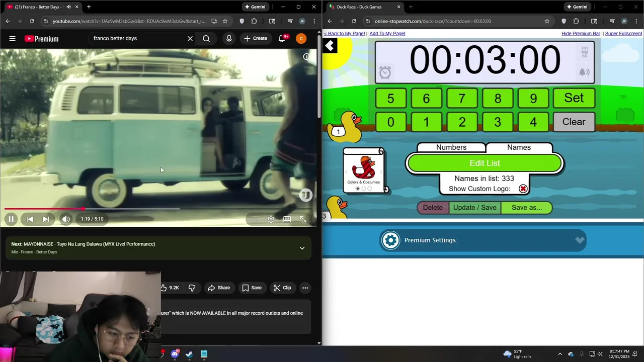Click the Set timer button
The height and width of the screenshot is (362, 644).
pos(574,98)
